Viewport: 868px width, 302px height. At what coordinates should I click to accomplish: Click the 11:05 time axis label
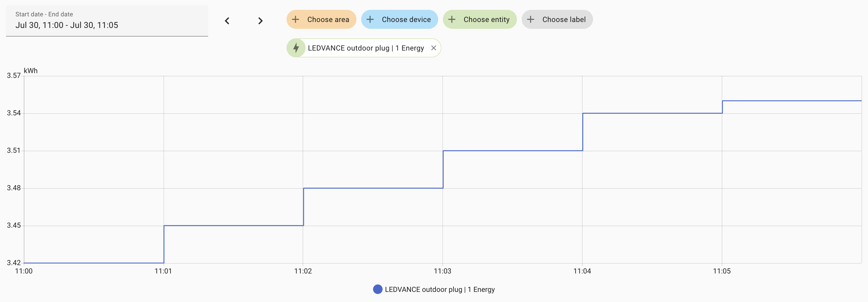tap(722, 271)
